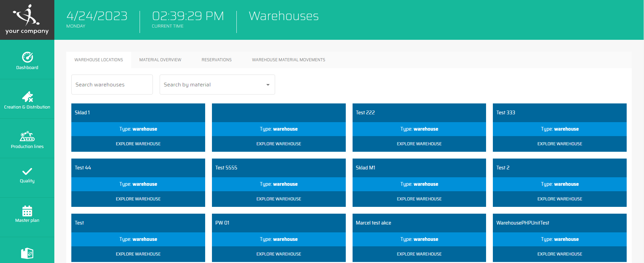Click the box icon at sidebar bottom
This screenshot has height=263, width=644.
coord(27,253)
